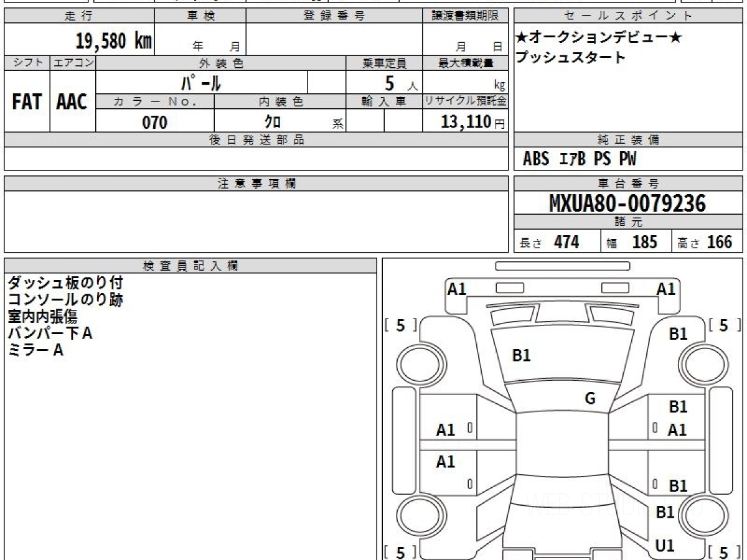Select the クロ interior color value
This screenshot has width=747, height=560.
[273, 122]
